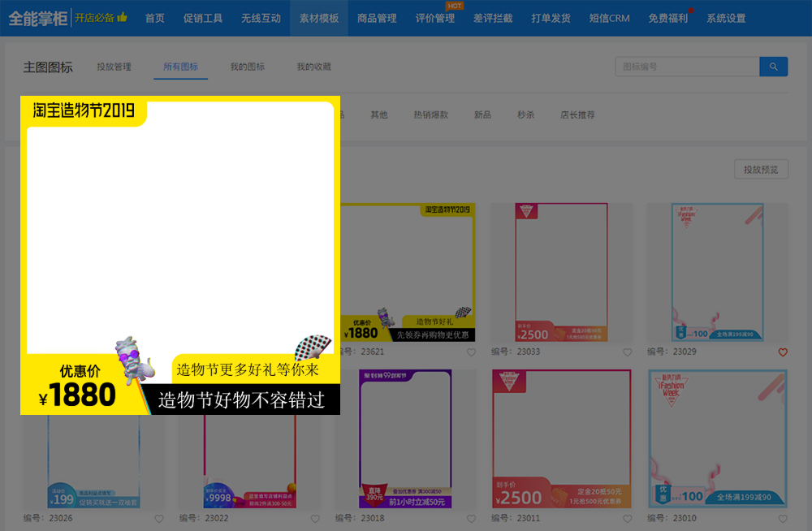The image size is (812, 531).
Task: Click the 编号: 23026 label
Action: click(48, 518)
